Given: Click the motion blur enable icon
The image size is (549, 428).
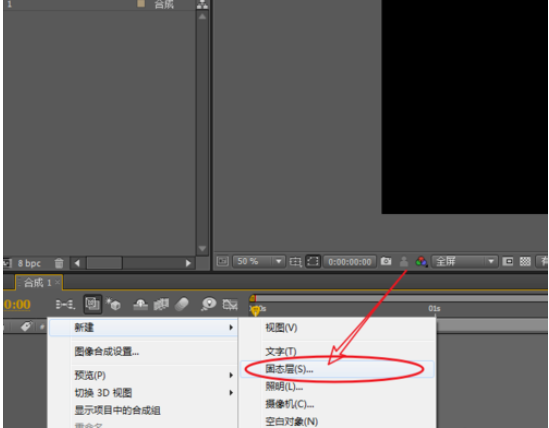Looking at the screenshot, I should tap(182, 304).
